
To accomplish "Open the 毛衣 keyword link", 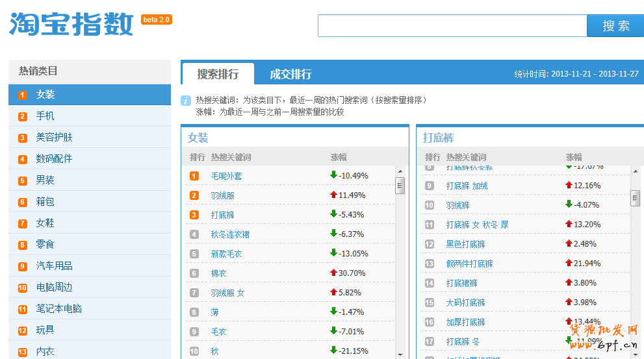I will coord(218,332).
